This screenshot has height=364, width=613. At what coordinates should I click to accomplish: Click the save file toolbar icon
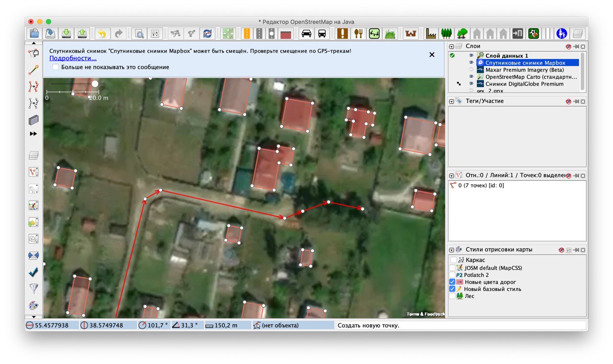50,33
